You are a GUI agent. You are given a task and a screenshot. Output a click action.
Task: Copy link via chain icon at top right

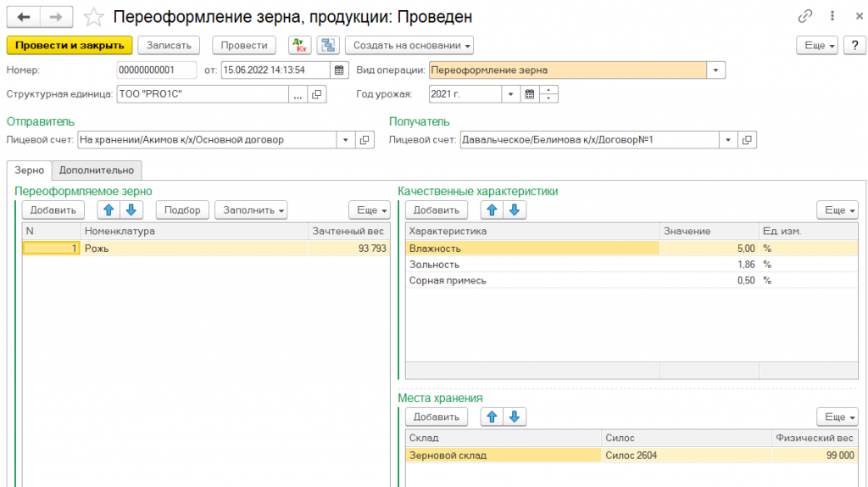click(804, 17)
